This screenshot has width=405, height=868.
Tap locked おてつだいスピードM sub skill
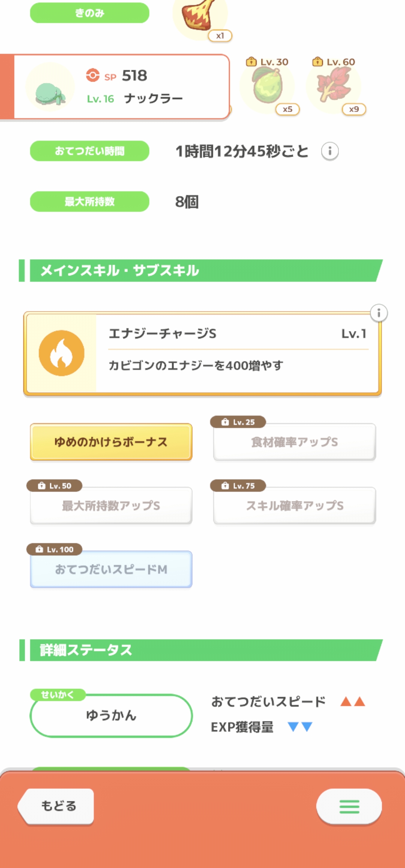111,569
